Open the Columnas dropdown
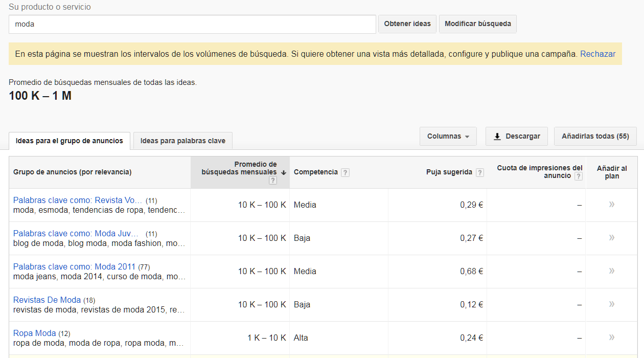The image size is (644, 358). [448, 137]
